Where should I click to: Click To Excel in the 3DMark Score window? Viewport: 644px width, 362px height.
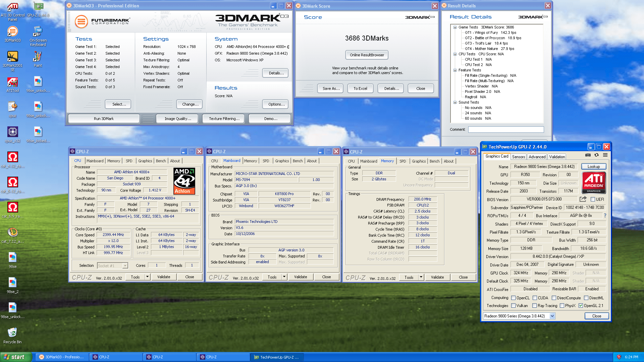[360, 88]
